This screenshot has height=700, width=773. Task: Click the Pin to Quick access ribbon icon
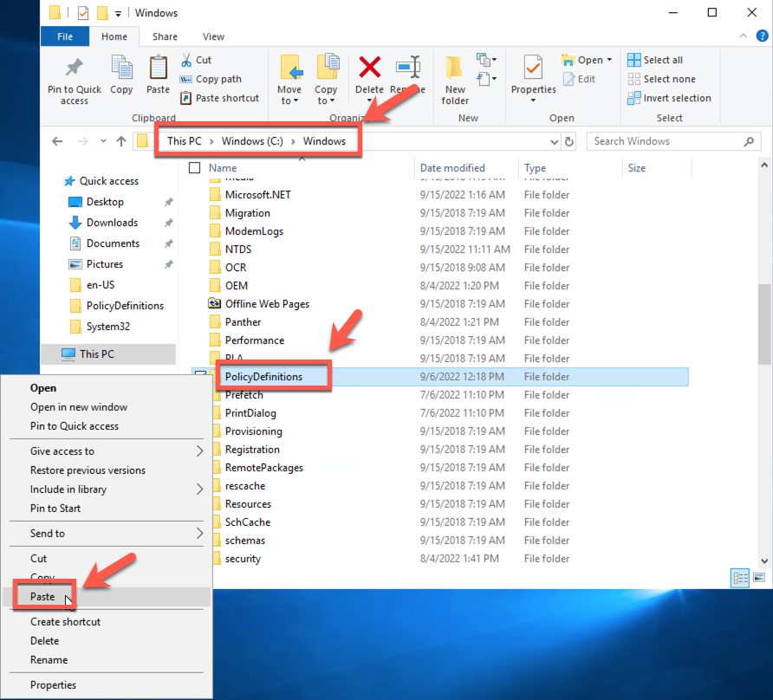click(74, 69)
